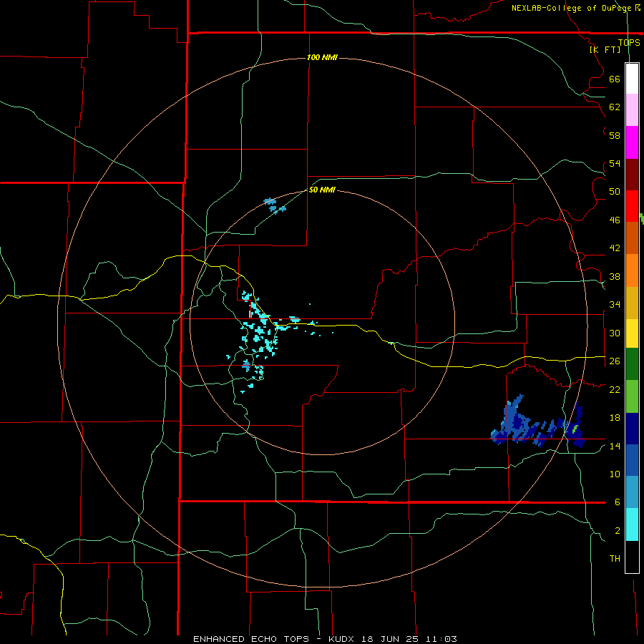Click the 'KUDX' radar site identifier
Image resolution: width=644 pixels, height=644 pixels.
tap(343, 639)
